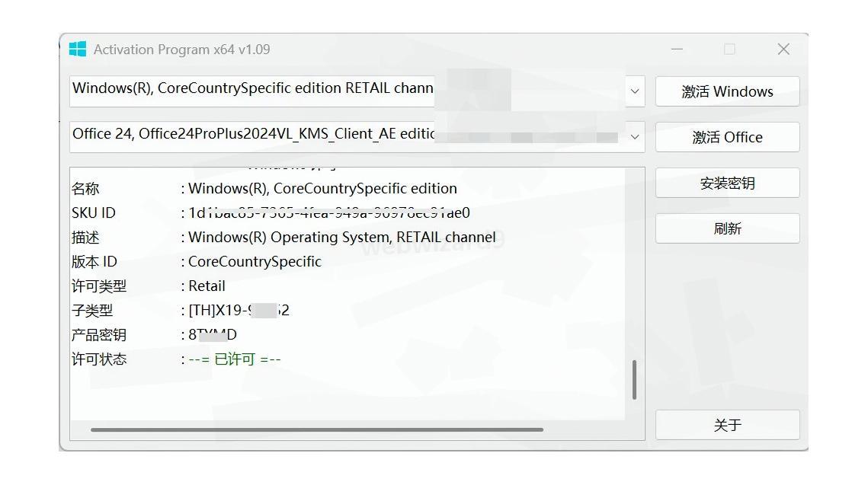Expand the Office edition dropdown arrow
868x485 pixels.
635,137
